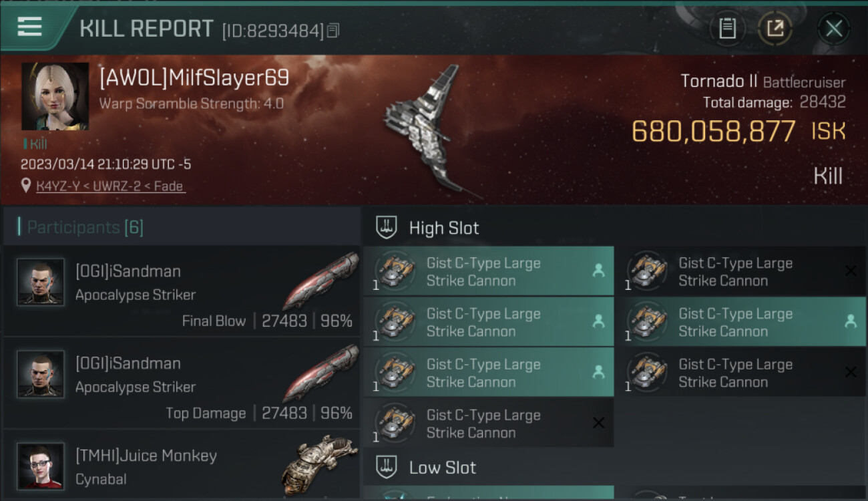The image size is (868, 501).
Task: Close the kill report window
Action: pyautogui.click(x=833, y=28)
